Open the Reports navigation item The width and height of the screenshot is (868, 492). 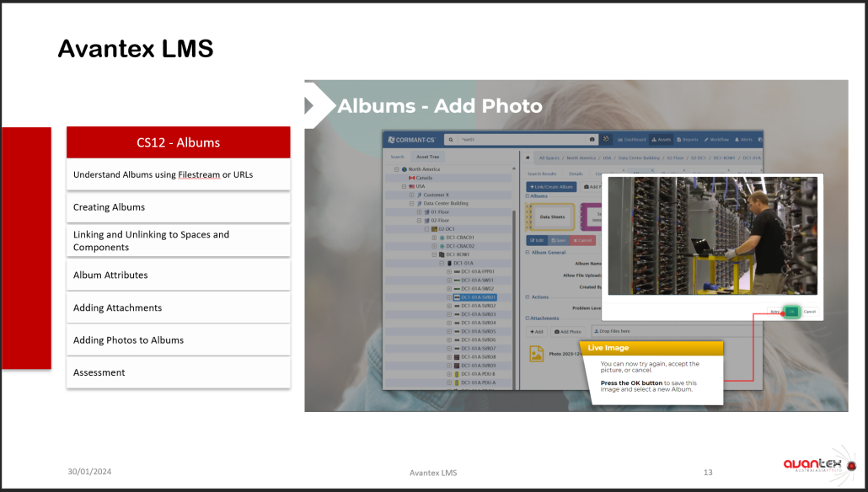point(686,139)
